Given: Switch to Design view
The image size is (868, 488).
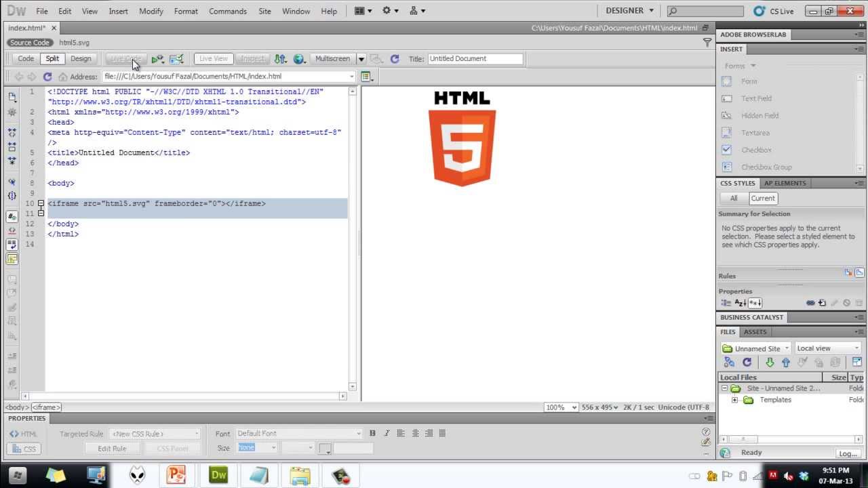Looking at the screenshot, I should (81, 58).
